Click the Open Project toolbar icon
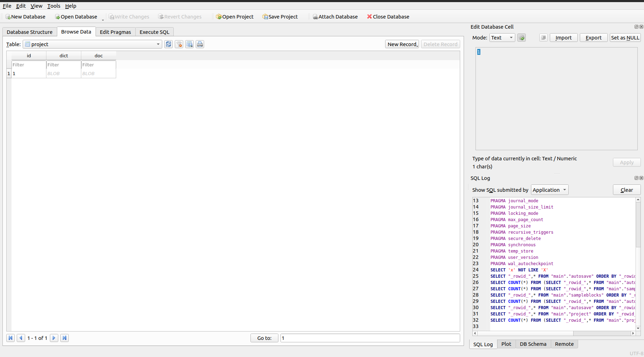The width and height of the screenshot is (644, 357). (219, 17)
